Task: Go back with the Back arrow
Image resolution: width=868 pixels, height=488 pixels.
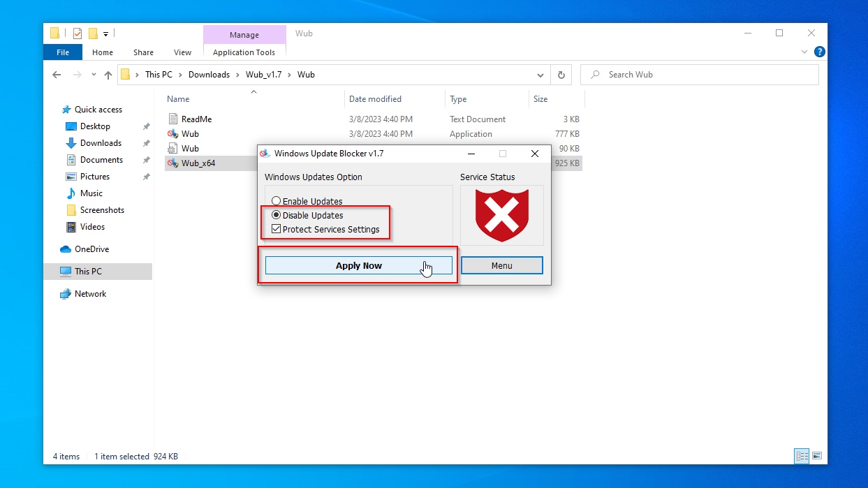Action: tap(57, 75)
